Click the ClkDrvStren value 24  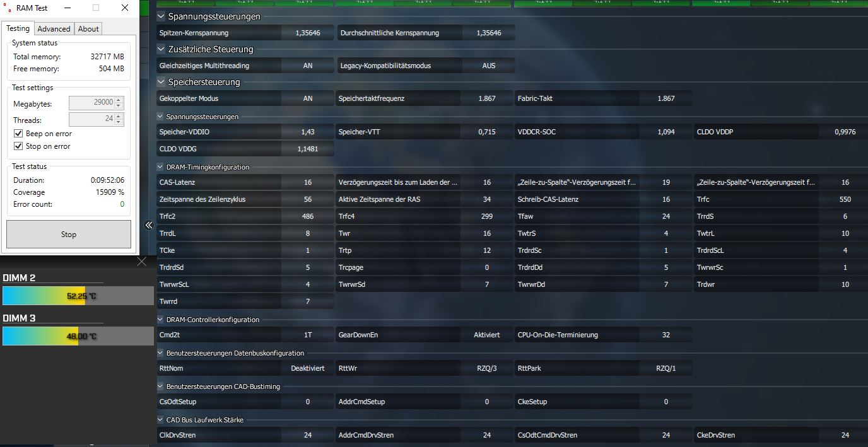click(x=308, y=435)
